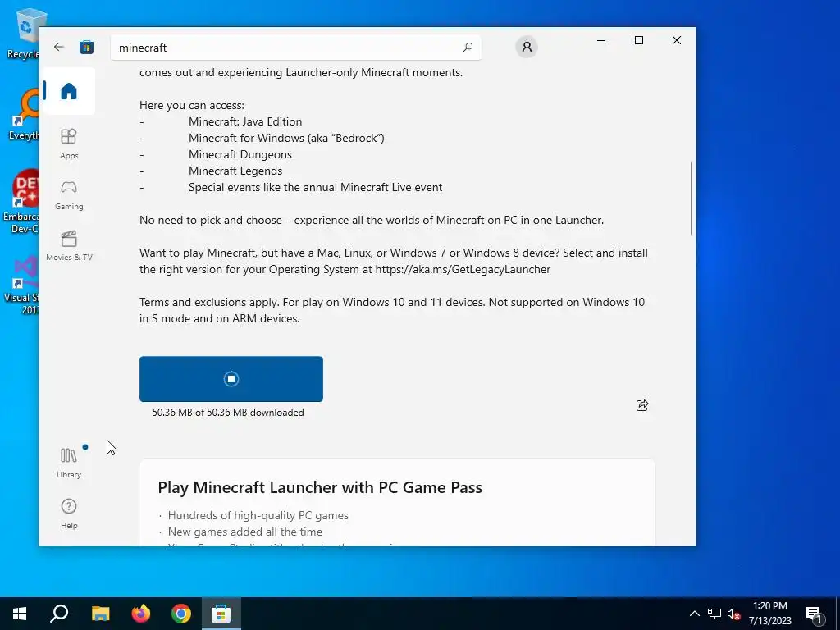Open the Home sidebar section
The image size is (840, 630).
pyautogui.click(x=69, y=91)
